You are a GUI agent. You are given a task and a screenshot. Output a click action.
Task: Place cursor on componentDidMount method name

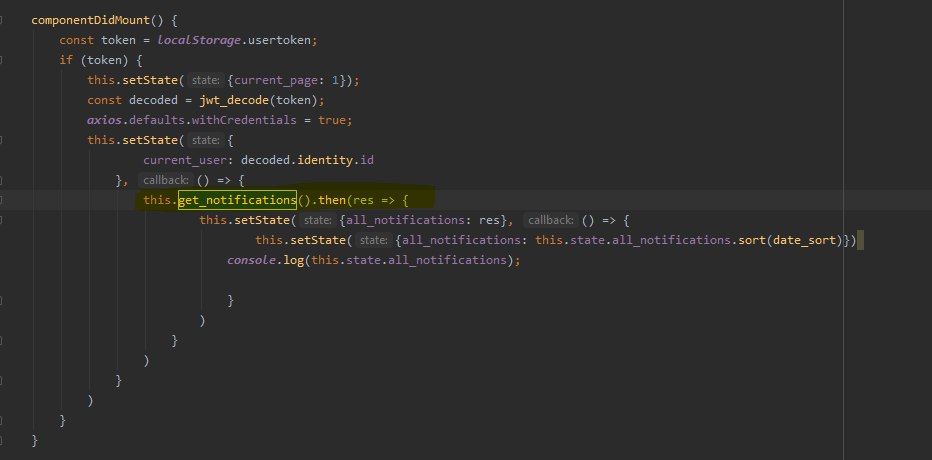point(90,20)
